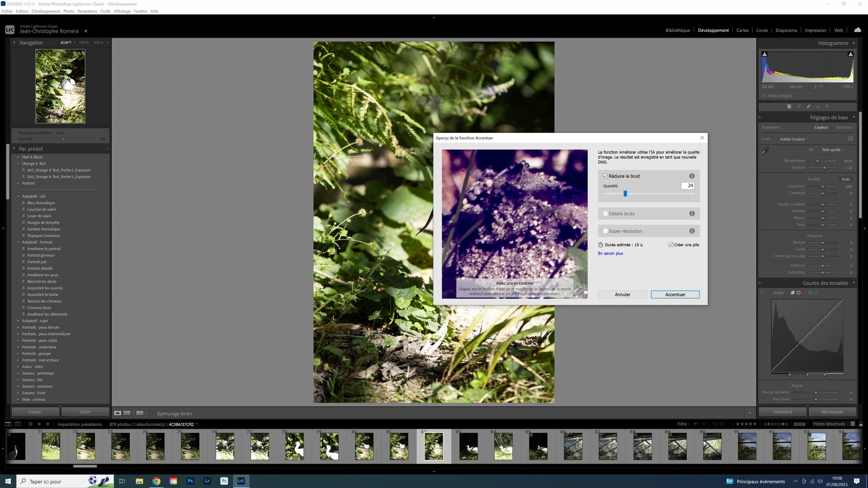Pick the white balance eyedropper tool
Screen dimensions: 868x488
pos(765,151)
